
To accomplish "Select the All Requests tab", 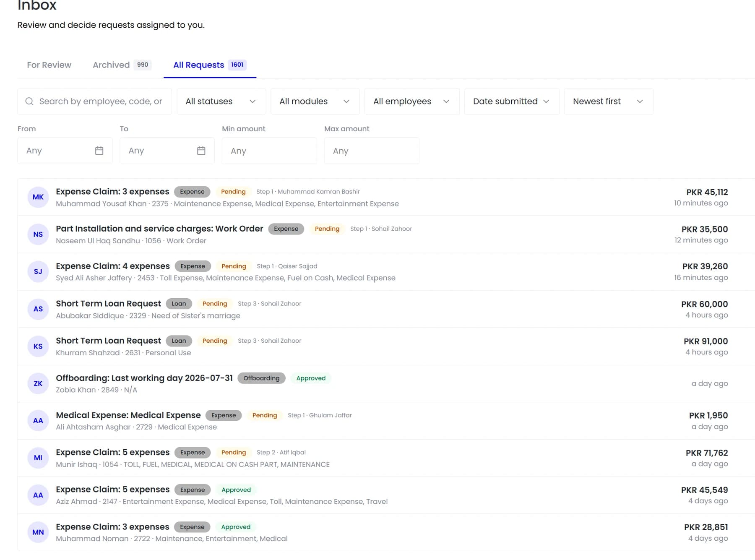I will coord(210,65).
